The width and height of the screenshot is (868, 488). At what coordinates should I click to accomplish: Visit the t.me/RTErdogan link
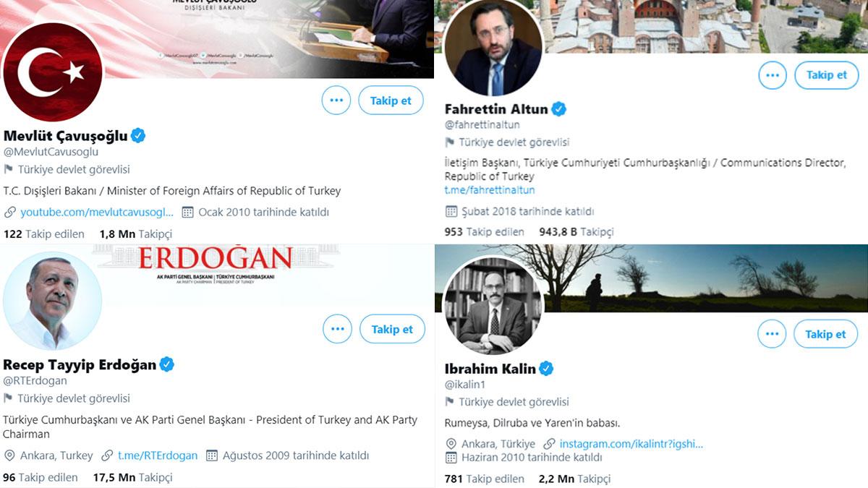(157, 455)
